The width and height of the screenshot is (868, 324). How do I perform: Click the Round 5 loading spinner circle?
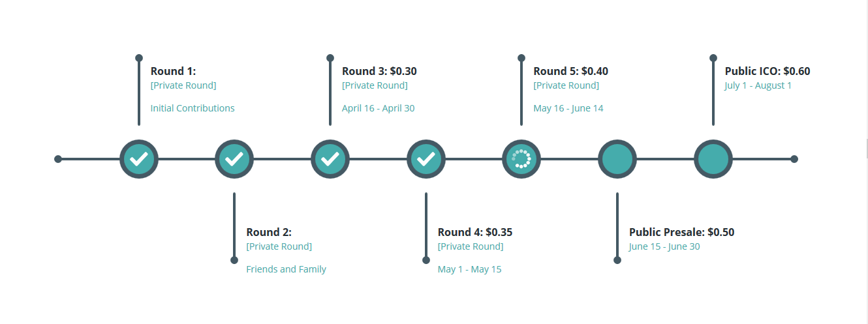(521, 159)
